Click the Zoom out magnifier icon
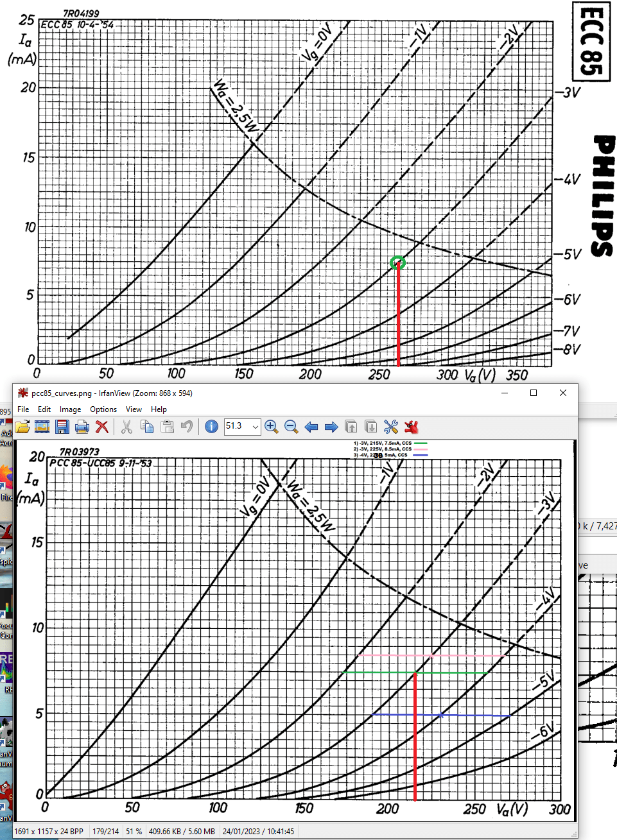The image size is (617, 840). [x=291, y=427]
